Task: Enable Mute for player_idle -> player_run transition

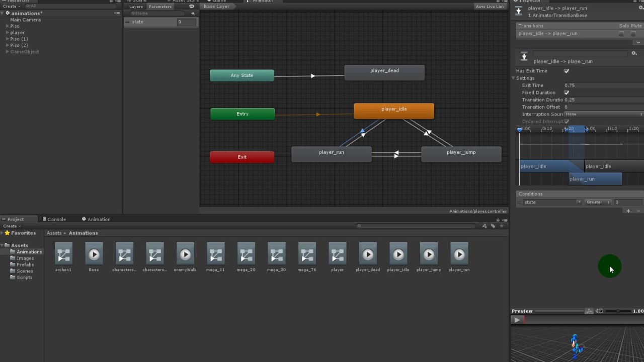Action: tap(633, 34)
